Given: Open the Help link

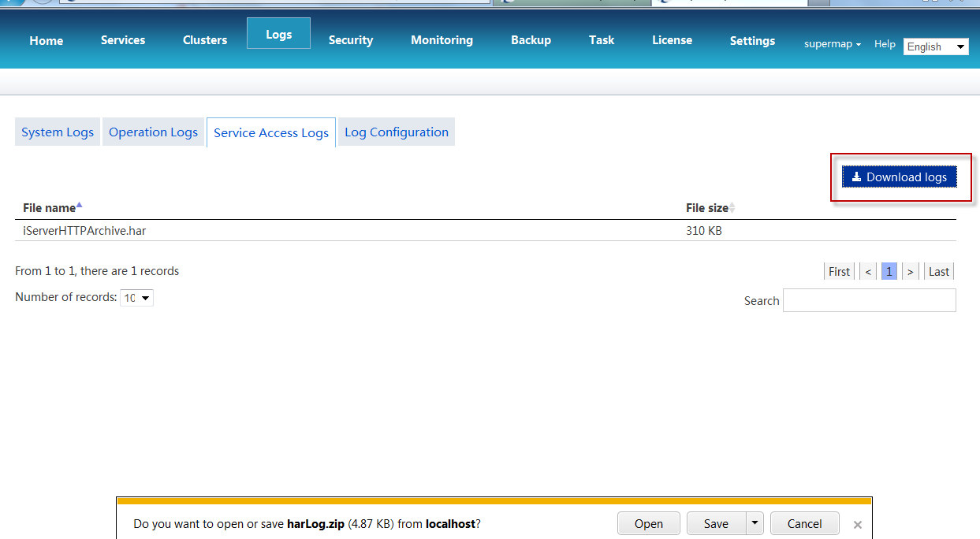Looking at the screenshot, I should click(x=885, y=44).
